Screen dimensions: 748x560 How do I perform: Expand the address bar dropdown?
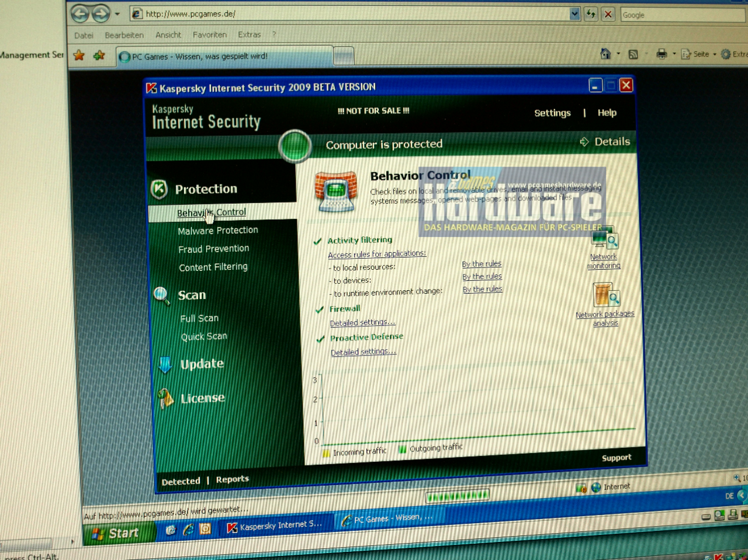(575, 13)
